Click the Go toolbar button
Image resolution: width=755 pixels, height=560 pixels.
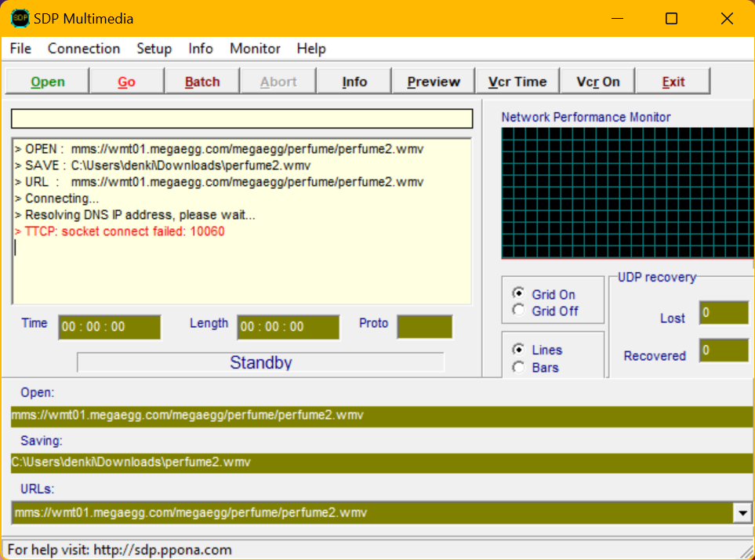126,82
